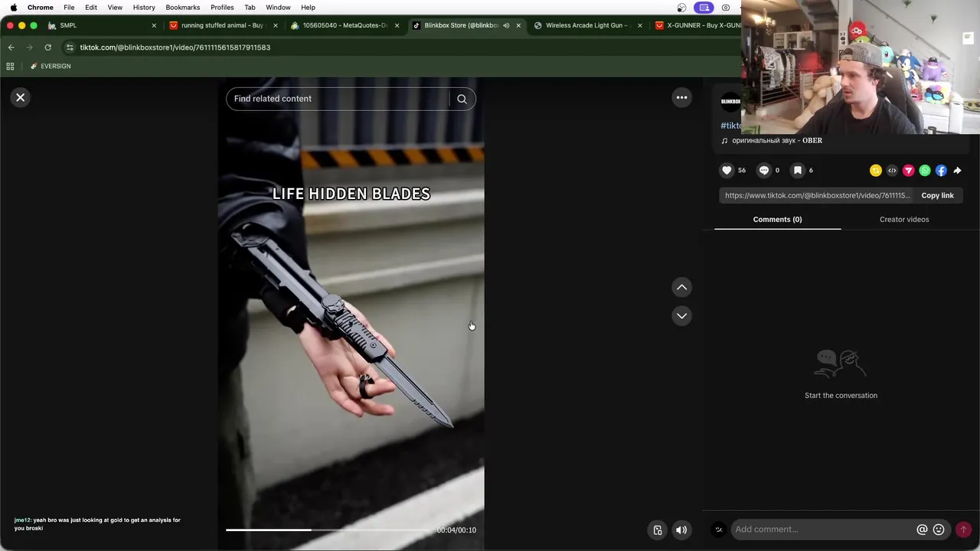Close the SMPL tab
Screen dimensions: 980x551
[154, 25]
